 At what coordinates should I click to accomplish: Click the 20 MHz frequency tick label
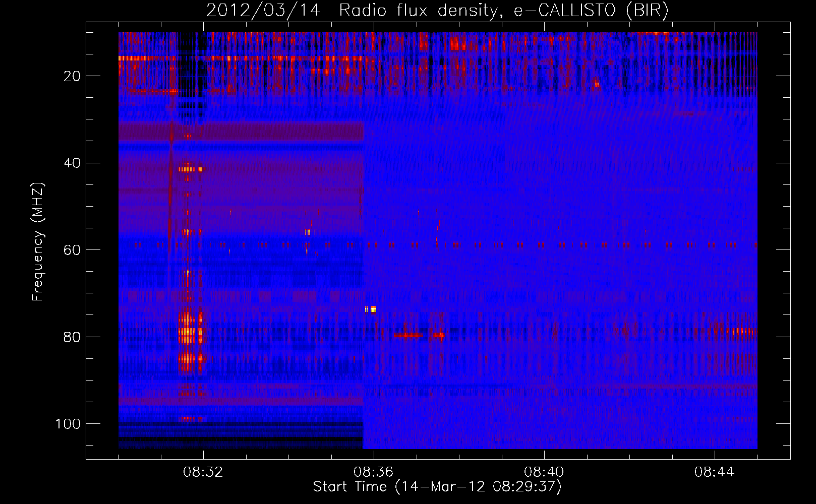point(72,76)
